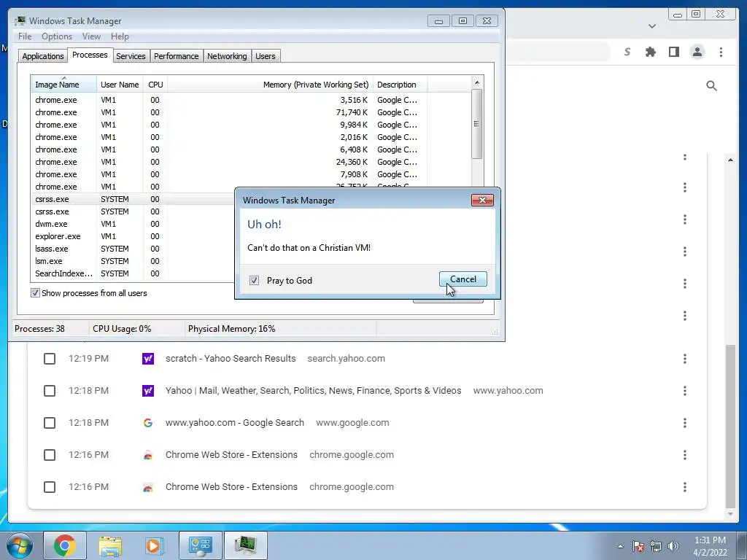The width and height of the screenshot is (747, 560).
Task: Toggle Show processes from all users
Action: (x=35, y=293)
